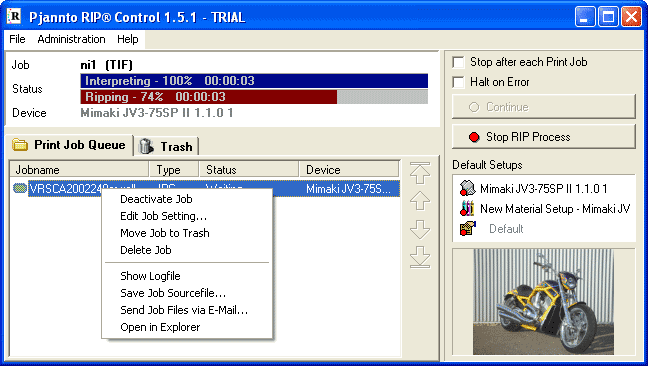The image size is (648, 366).
Task: Move job to bottom with double-bar down arrow
Action: (x=420, y=257)
